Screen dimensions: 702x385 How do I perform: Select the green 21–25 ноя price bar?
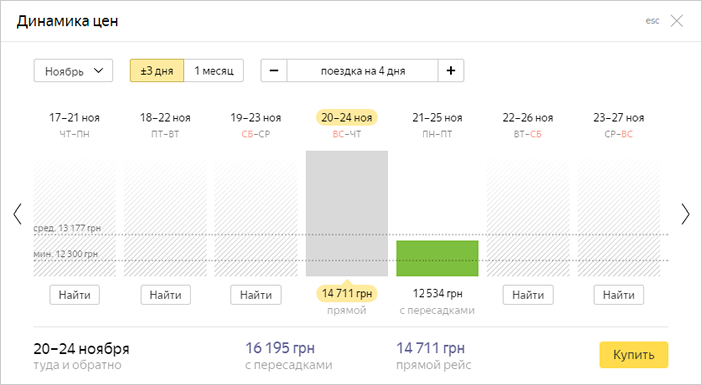coord(437,258)
